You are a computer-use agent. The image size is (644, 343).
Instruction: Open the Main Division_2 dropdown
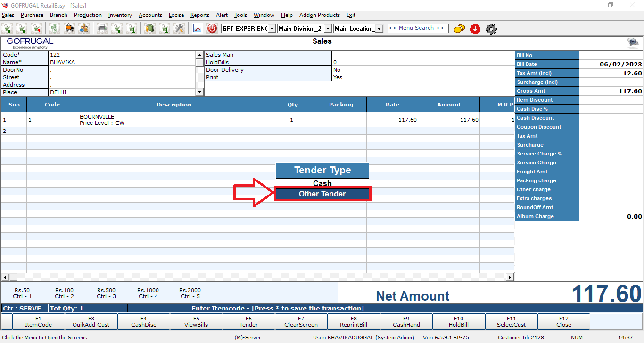328,29
